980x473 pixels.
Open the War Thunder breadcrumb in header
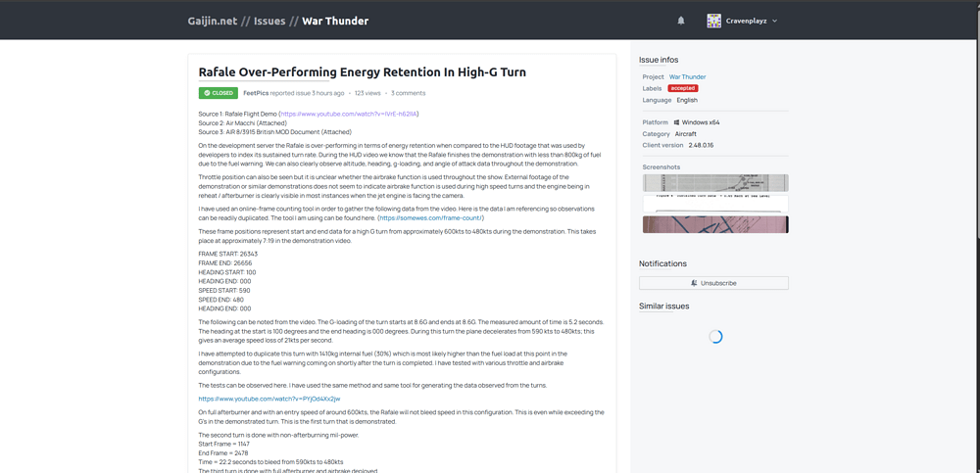click(335, 21)
